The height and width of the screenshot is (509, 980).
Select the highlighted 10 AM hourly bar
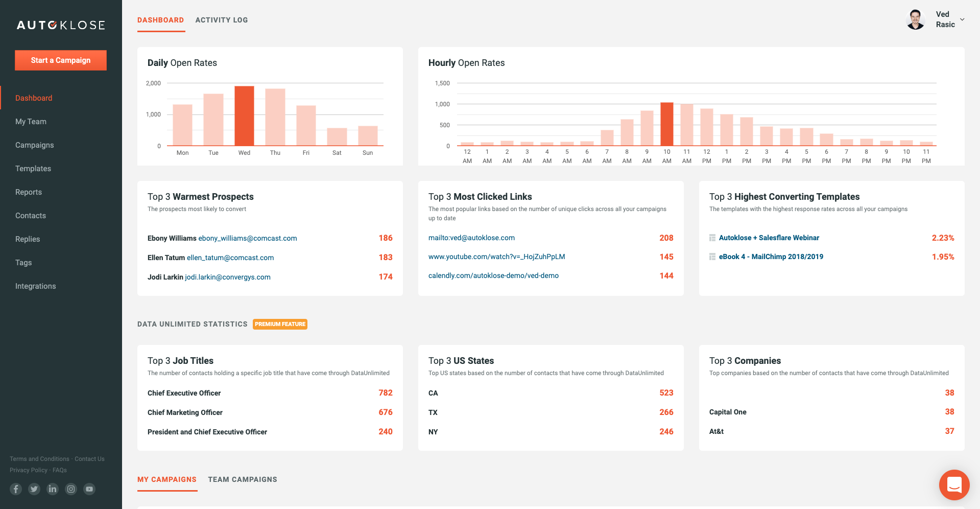tap(666, 124)
